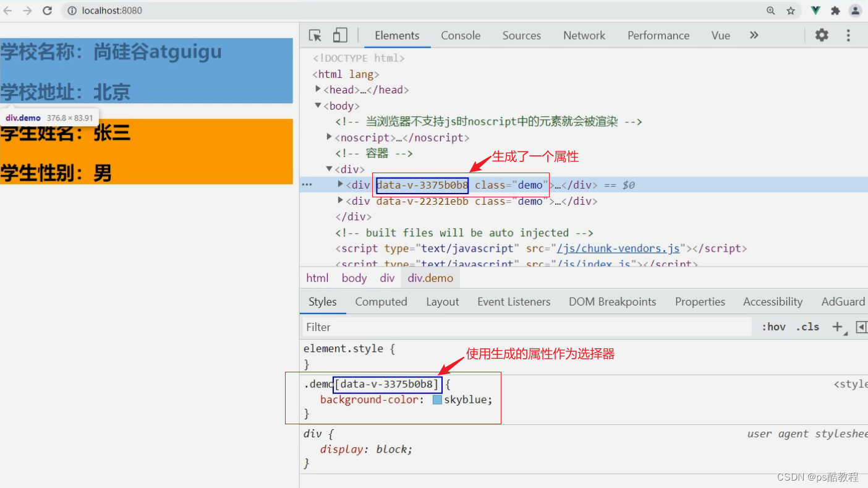Open the Performance tab
Screen dimensions: 868x488
tap(658, 35)
